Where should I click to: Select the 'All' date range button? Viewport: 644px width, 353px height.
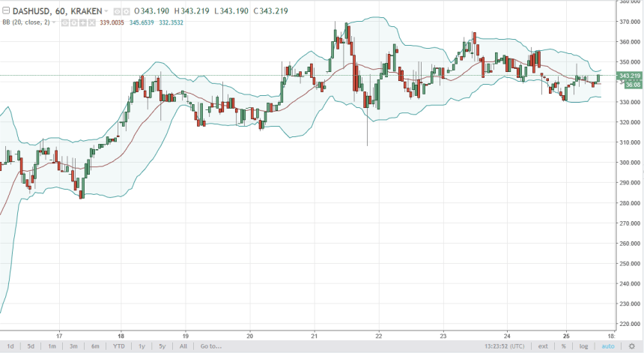pyautogui.click(x=183, y=346)
